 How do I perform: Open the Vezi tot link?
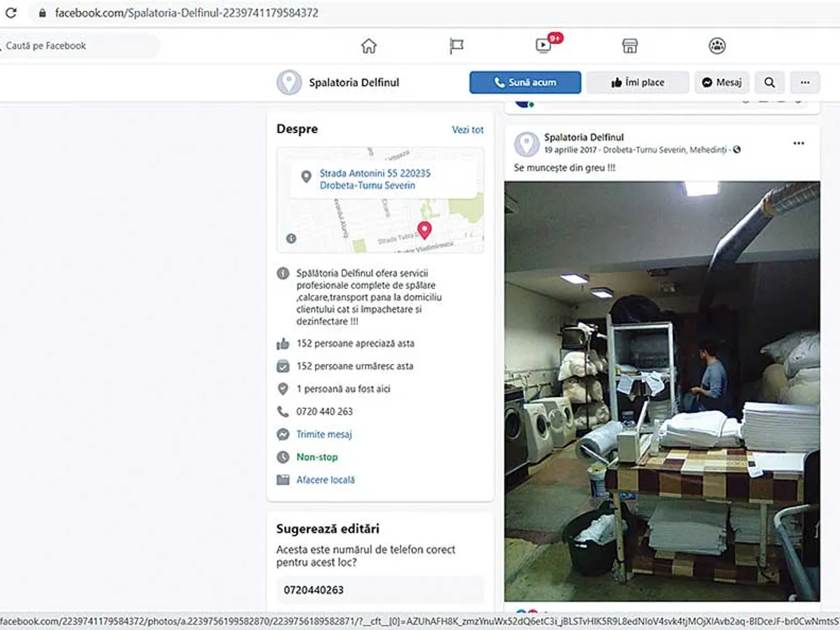click(468, 129)
